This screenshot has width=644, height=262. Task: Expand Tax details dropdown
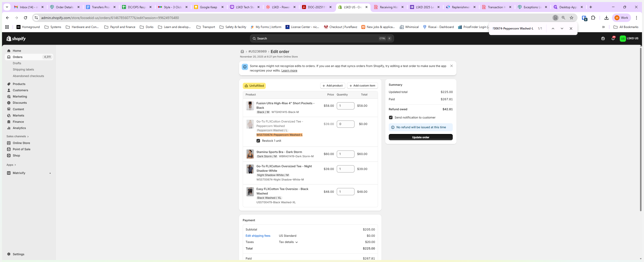click(x=288, y=242)
